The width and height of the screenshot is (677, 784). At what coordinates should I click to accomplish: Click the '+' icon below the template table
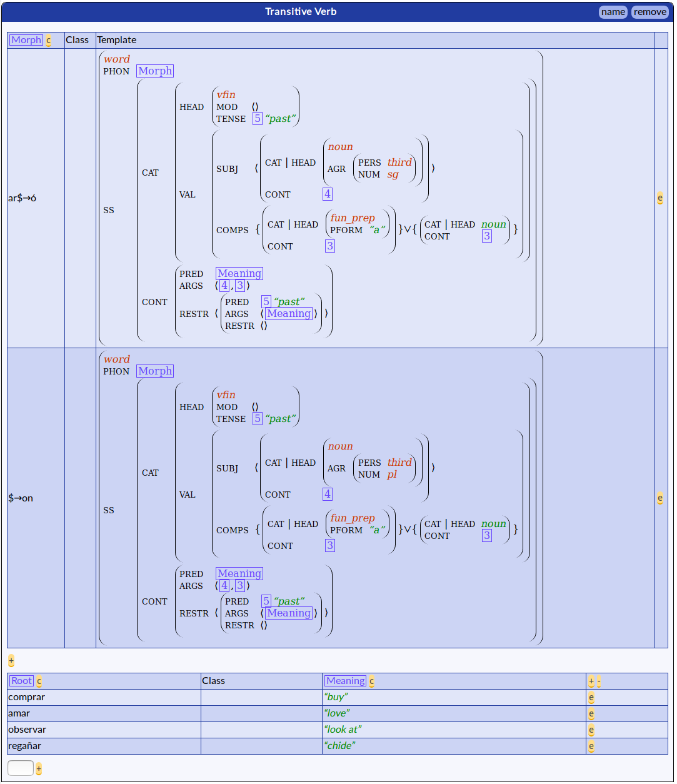point(11,661)
